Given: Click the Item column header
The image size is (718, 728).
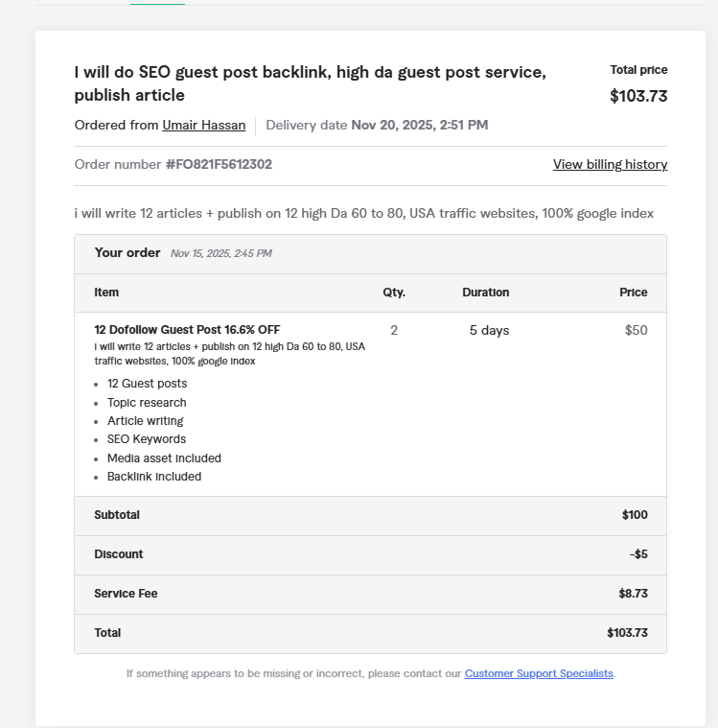Looking at the screenshot, I should click(x=106, y=293).
